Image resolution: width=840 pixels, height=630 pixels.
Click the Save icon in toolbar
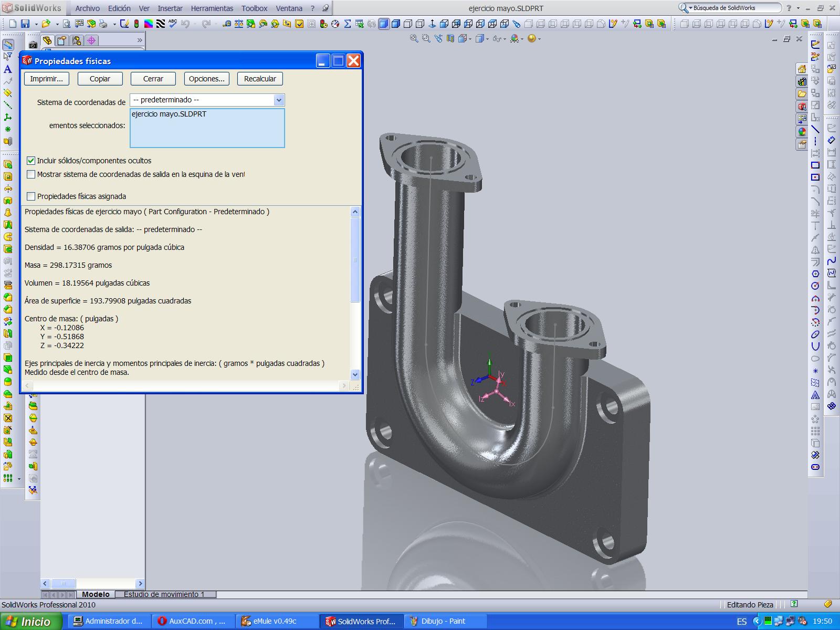coord(25,24)
